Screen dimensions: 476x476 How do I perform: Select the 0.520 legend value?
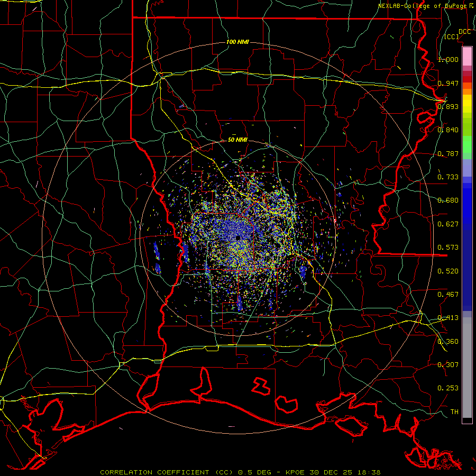point(448,271)
